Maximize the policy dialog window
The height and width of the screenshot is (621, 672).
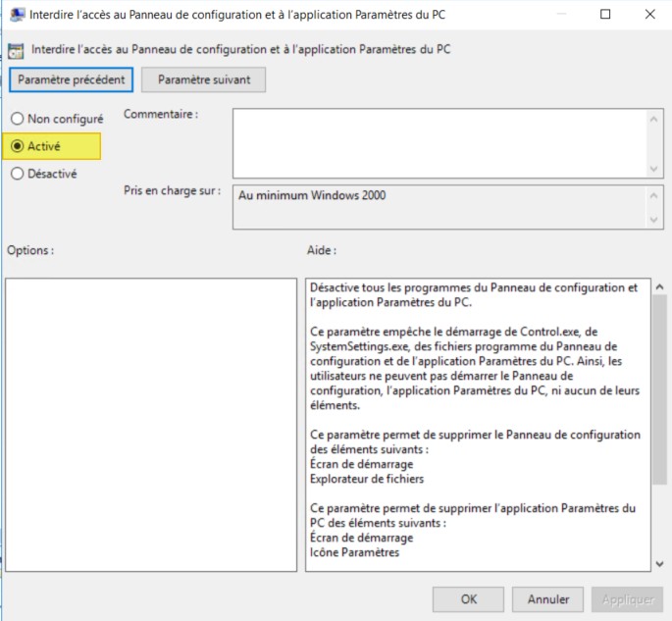[605, 15]
